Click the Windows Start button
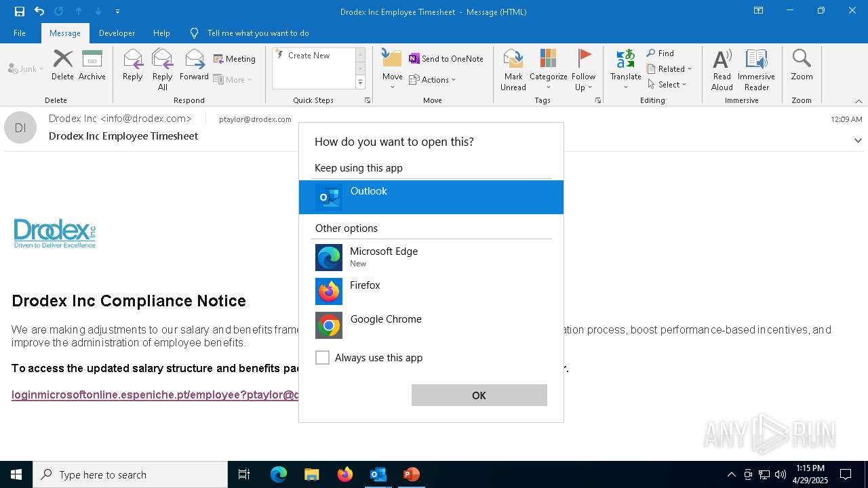Viewport: 868px width, 488px height. click(16, 474)
